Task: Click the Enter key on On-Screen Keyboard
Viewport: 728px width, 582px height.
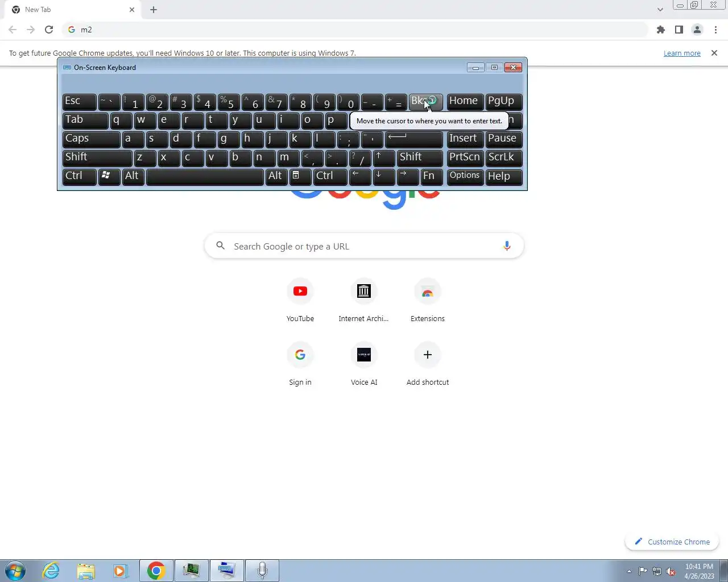Action: point(413,139)
